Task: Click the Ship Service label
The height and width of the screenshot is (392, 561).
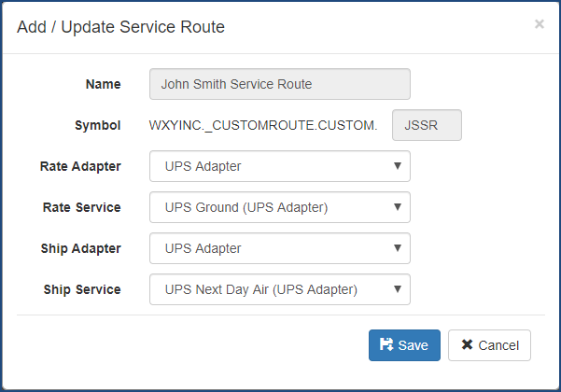Action: (x=82, y=289)
